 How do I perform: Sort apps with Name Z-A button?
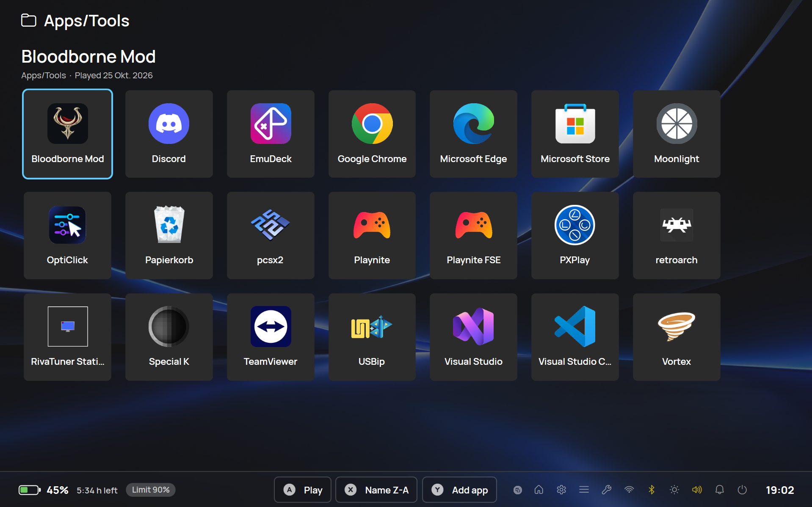pyautogui.click(x=376, y=490)
